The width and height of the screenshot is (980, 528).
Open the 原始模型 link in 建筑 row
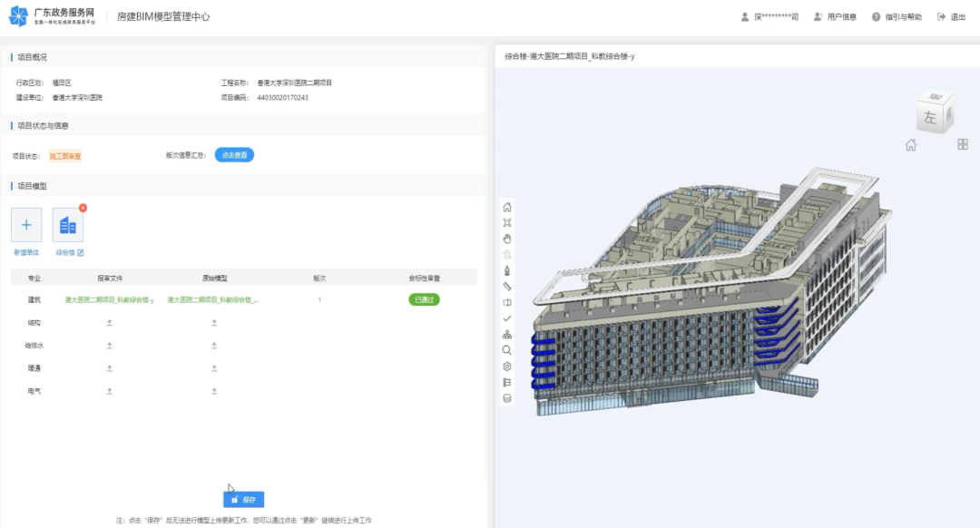(x=212, y=300)
